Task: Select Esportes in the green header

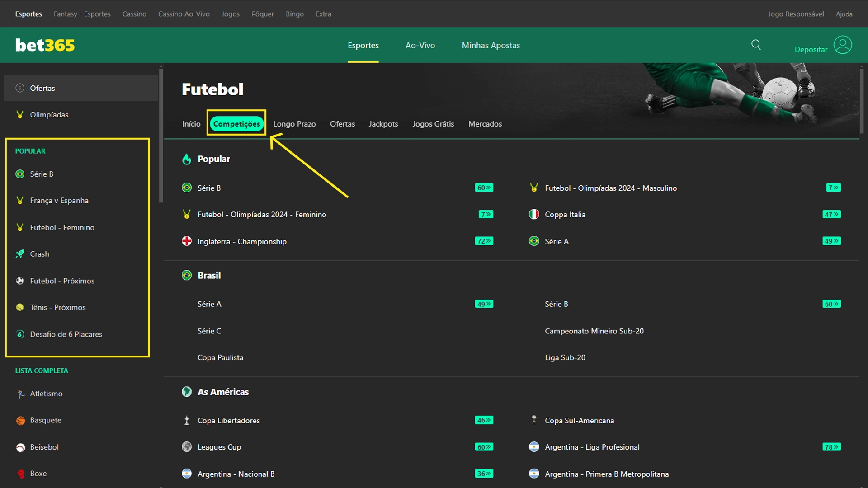Action: point(363,45)
